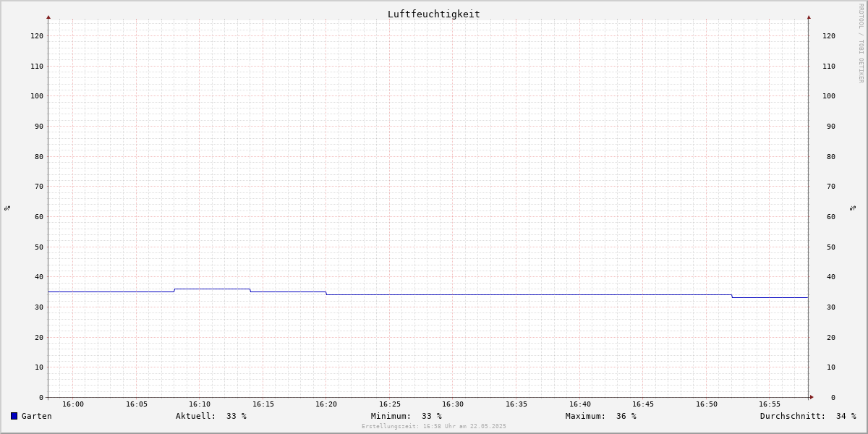The width and height of the screenshot is (868, 434).
Task: Select the Garten legend label
Action: click(x=37, y=416)
